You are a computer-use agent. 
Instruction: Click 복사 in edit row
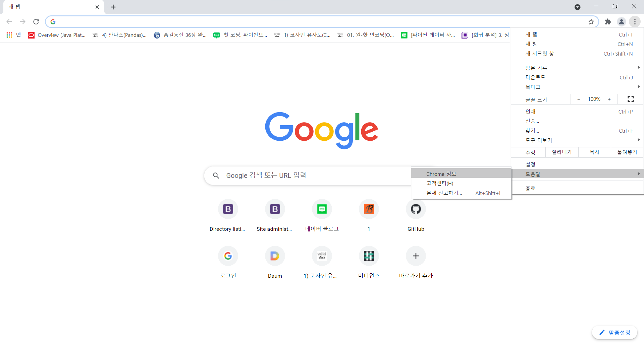[x=594, y=152]
